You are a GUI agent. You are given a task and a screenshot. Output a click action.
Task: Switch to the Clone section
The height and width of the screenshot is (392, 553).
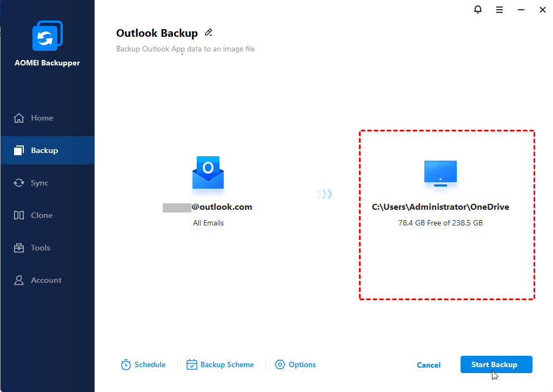click(42, 215)
